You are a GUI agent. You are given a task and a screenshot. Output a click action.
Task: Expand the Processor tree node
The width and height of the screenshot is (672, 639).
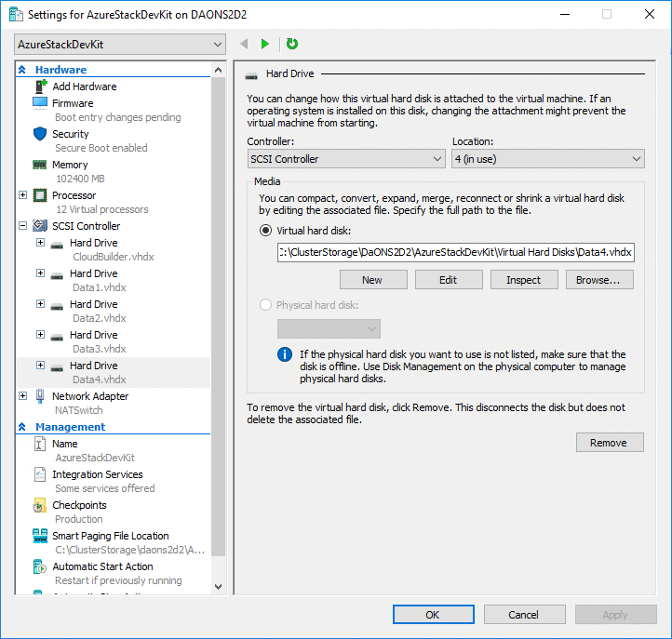[23, 195]
